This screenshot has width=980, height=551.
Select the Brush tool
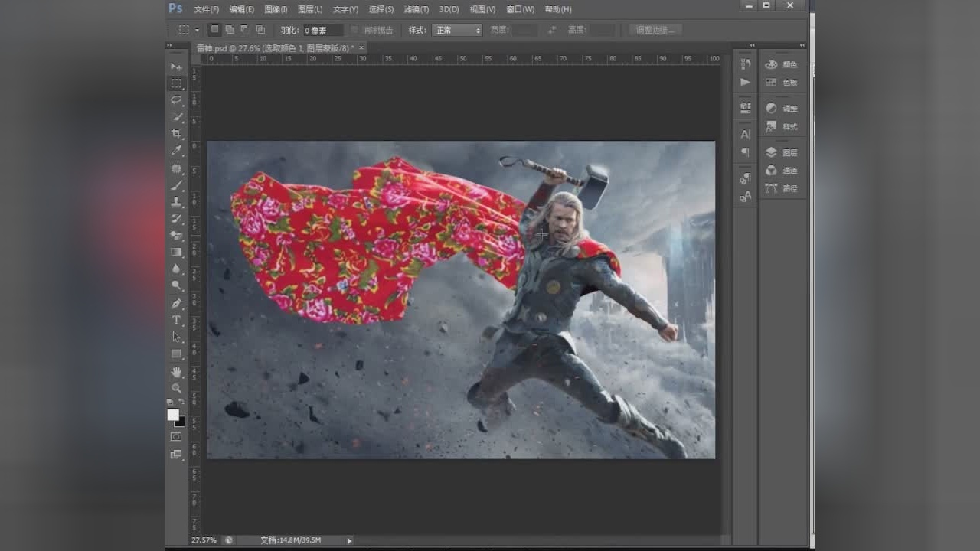[x=177, y=185]
